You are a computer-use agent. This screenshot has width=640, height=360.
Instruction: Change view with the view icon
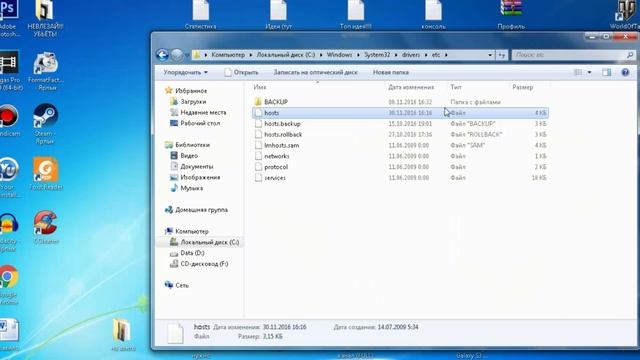click(578, 72)
